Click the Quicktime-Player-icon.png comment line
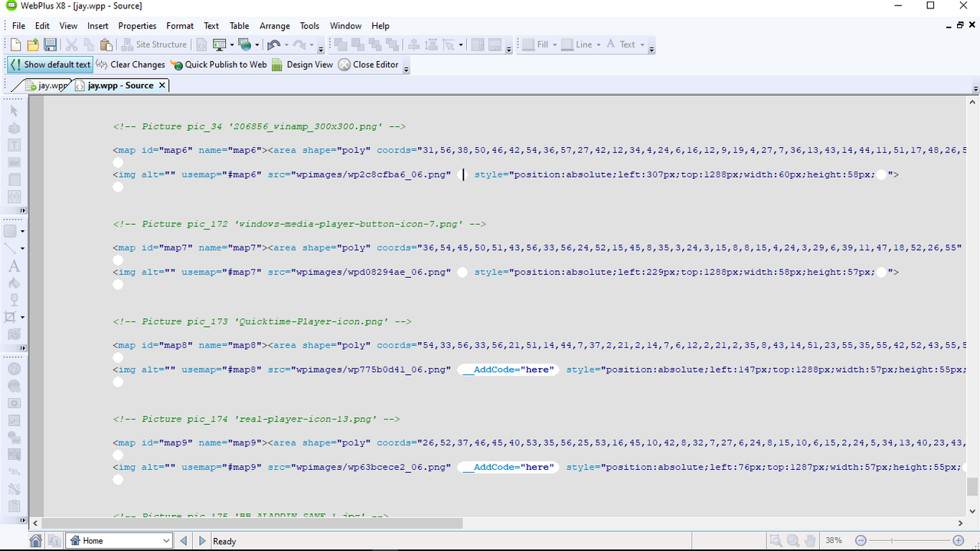Screen dimensions: 980x551 tap(263, 322)
